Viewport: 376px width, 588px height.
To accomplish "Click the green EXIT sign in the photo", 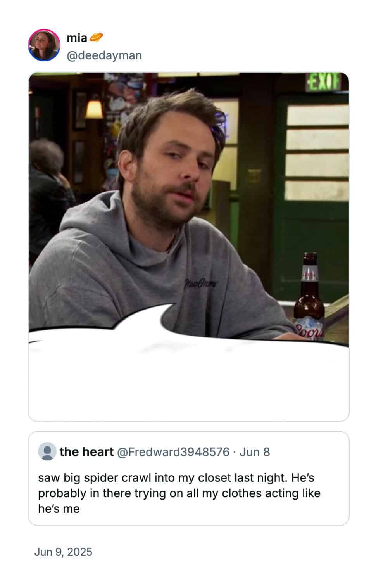I will point(323,82).
